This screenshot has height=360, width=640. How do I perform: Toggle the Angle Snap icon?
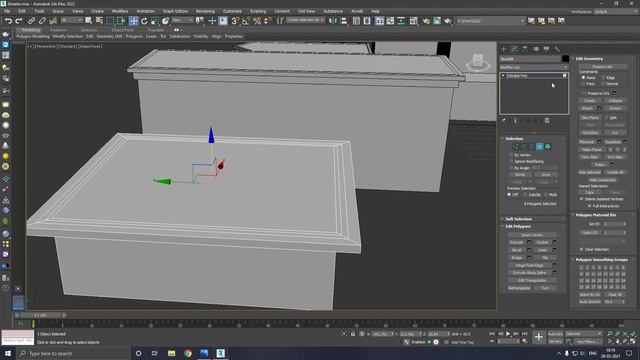pyautogui.click(x=246, y=21)
